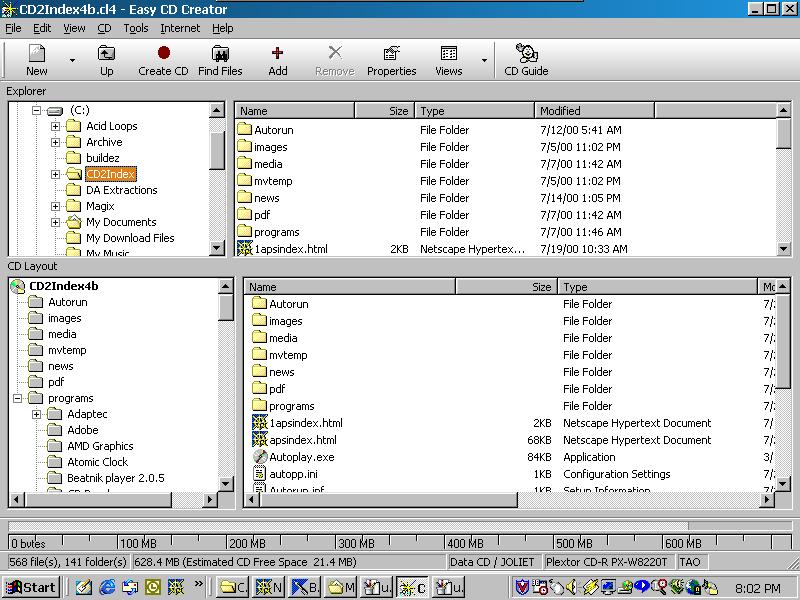Viewport: 800px width, 600px height.
Task: Launch the CD Guide assistant
Action: 526,60
